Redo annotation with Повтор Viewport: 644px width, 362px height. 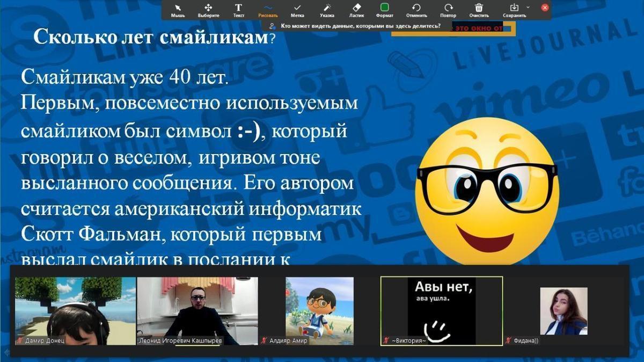448,10
